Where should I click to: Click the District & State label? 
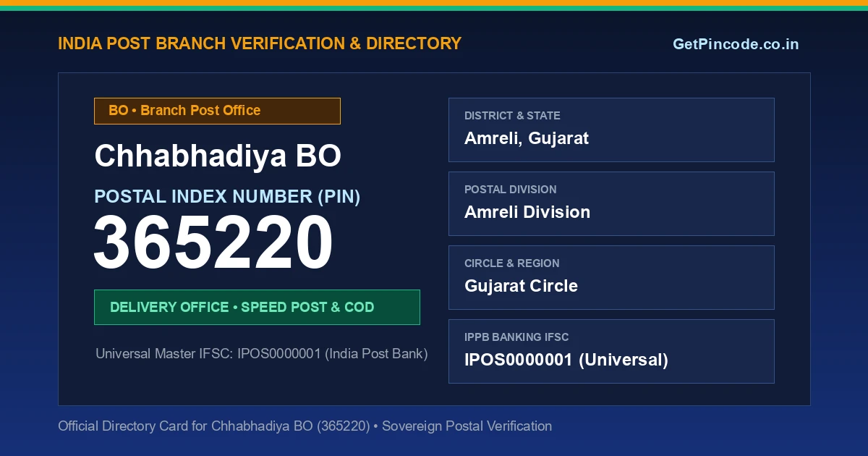click(512, 116)
